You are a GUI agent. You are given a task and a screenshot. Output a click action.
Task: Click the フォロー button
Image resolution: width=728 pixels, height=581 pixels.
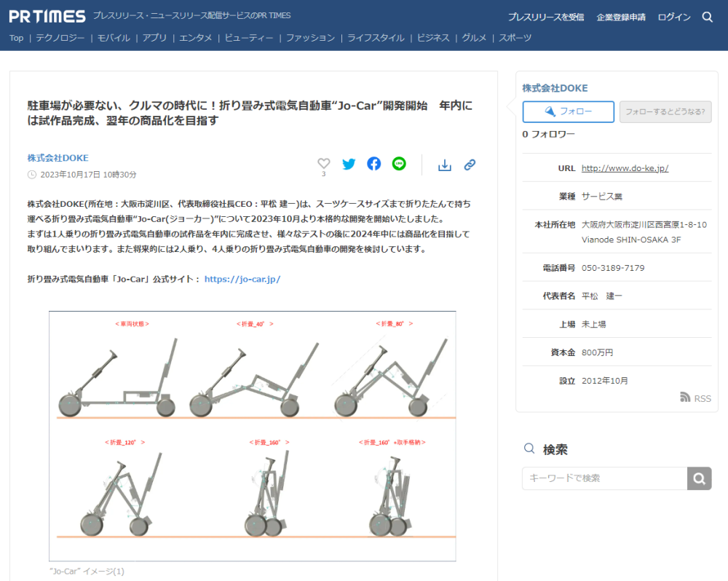coord(569,111)
